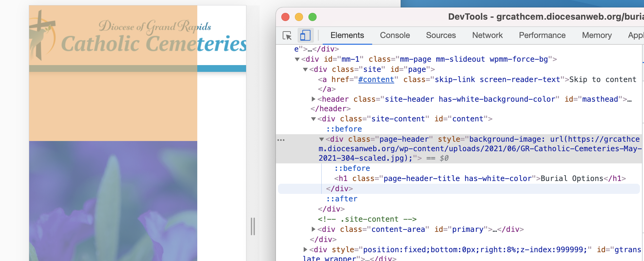Click the ellipsis beside the selected page-header node
644x261 pixels.
click(281, 140)
